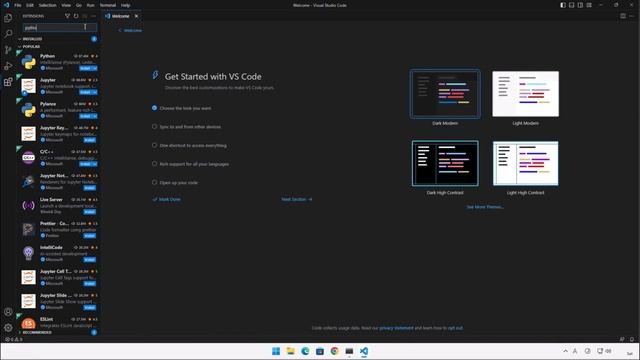Close the Welcome tab
This screenshot has width=640, height=360.
tap(136, 16)
